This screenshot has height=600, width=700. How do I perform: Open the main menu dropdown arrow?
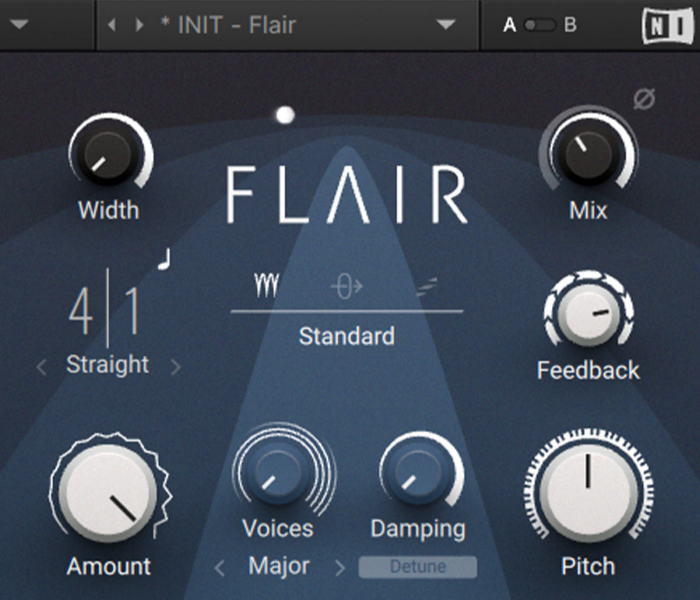tap(19, 26)
